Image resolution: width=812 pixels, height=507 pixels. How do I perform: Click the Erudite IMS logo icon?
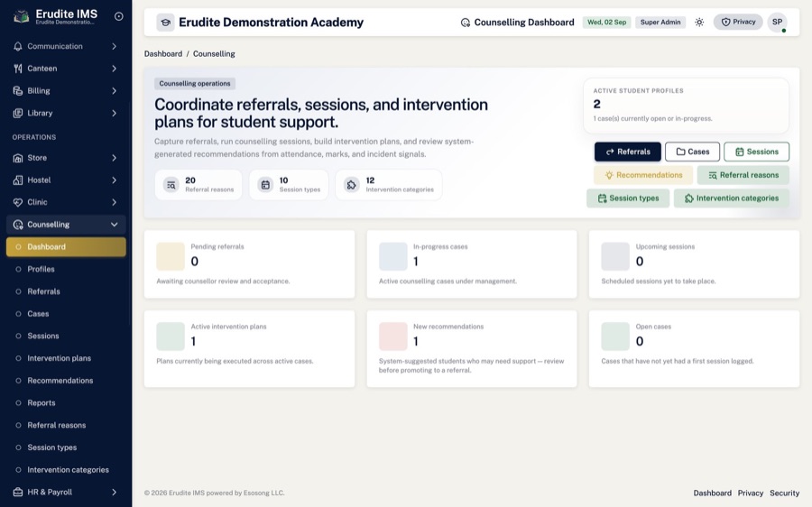[x=21, y=16]
